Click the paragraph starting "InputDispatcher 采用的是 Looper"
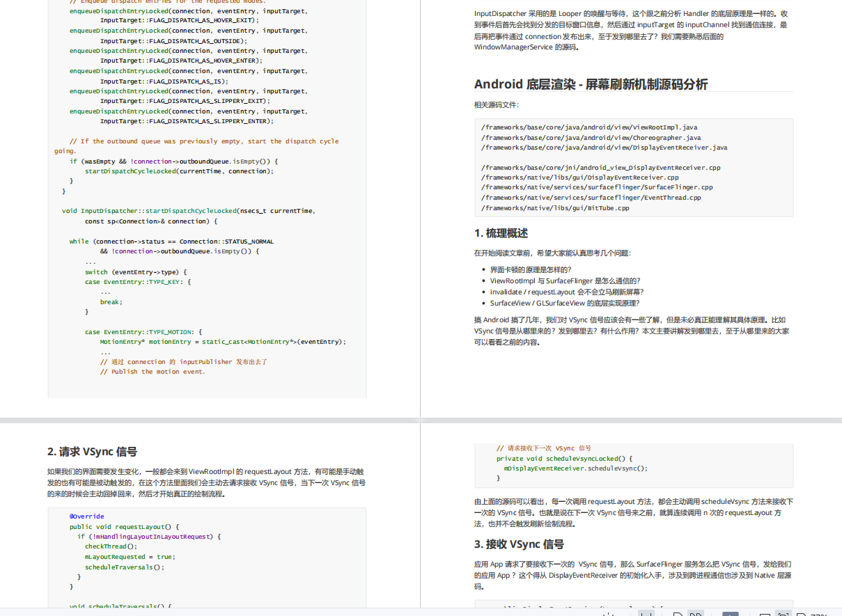Image resolution: width=842 pixels, height=616 pixels. click(630, 30)
